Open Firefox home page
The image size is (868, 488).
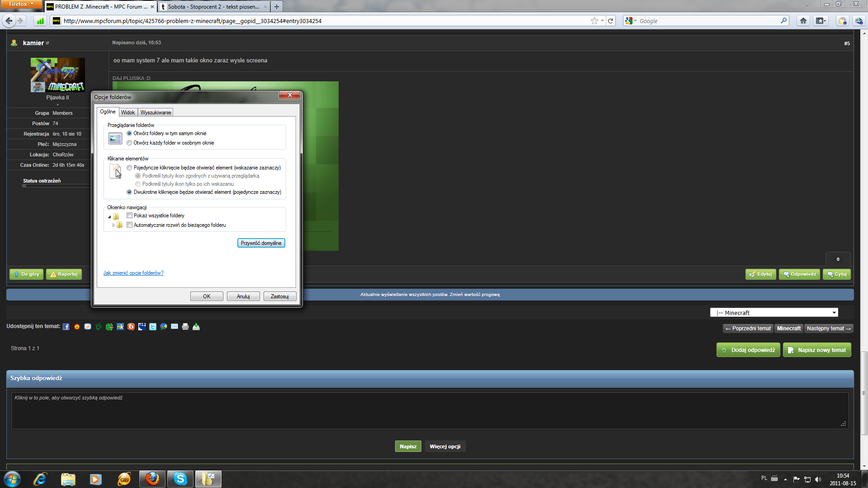tap(803, 21)
